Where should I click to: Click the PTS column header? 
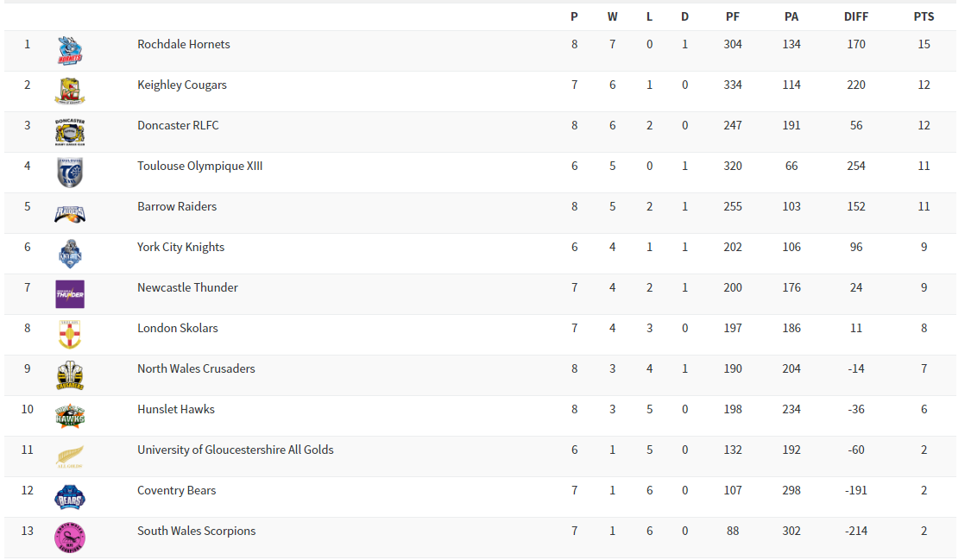(x=924, y=16)
